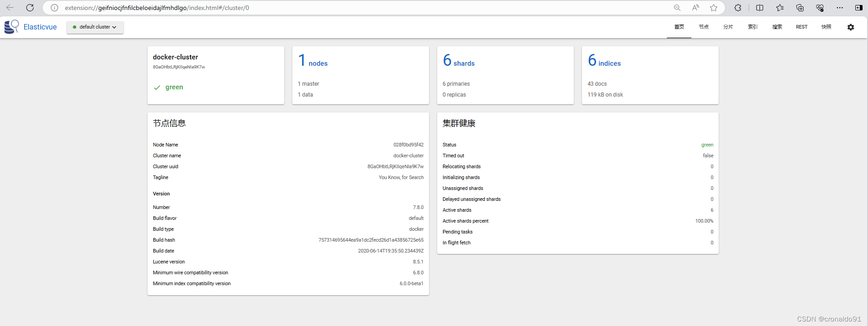Switch to the 分片 shards tab

coord(728,27)
